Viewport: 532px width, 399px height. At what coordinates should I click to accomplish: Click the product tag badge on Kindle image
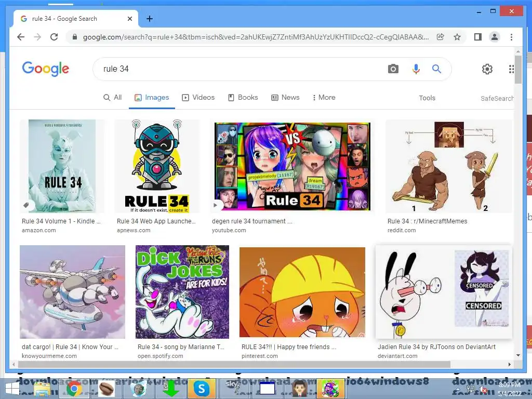click(x=26, y=205)
